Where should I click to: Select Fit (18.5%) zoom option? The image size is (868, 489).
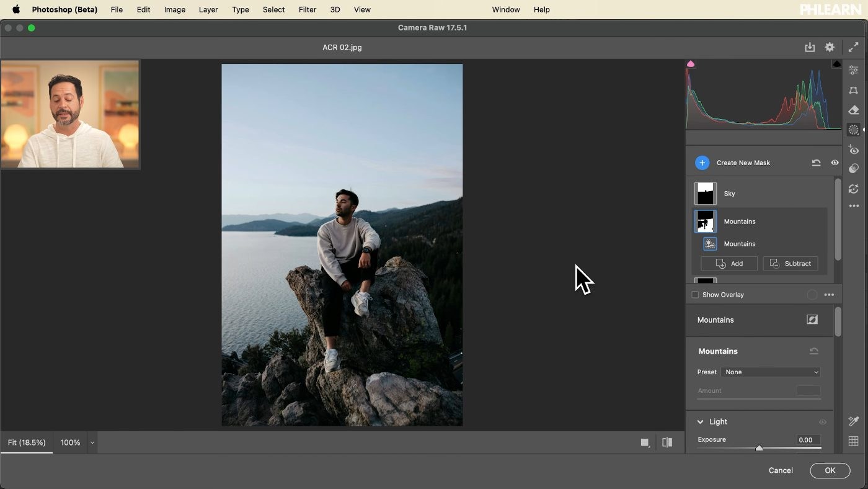(27, 442)
